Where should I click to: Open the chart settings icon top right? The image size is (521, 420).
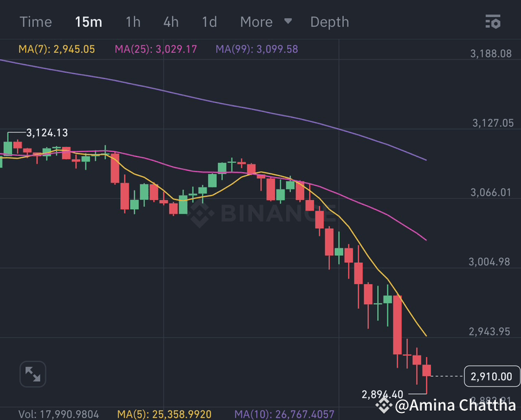tap(493, 21)
